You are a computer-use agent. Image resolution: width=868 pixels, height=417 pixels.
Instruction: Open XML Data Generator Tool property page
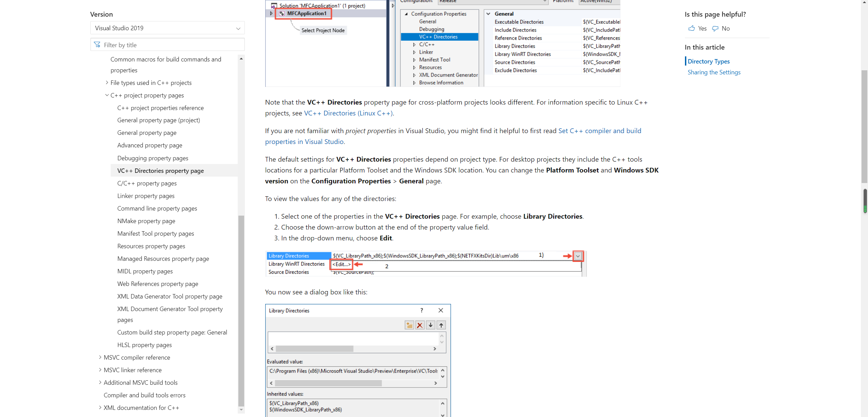(170, 296)
